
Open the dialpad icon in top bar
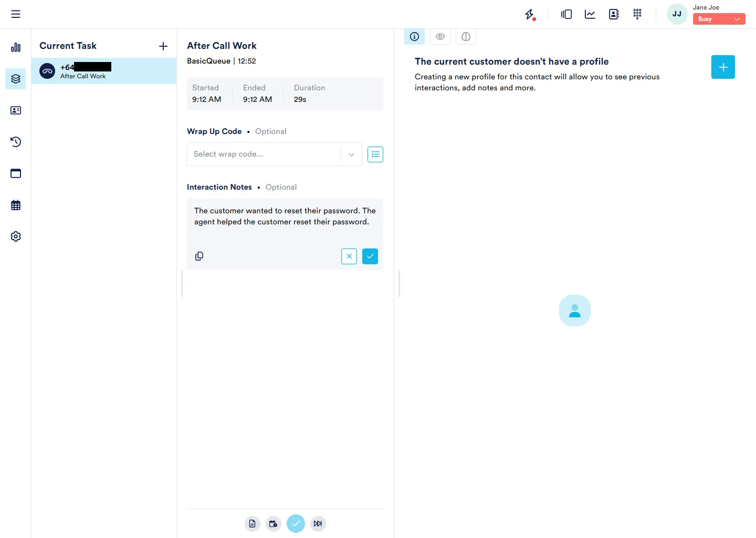pos(638,14)
